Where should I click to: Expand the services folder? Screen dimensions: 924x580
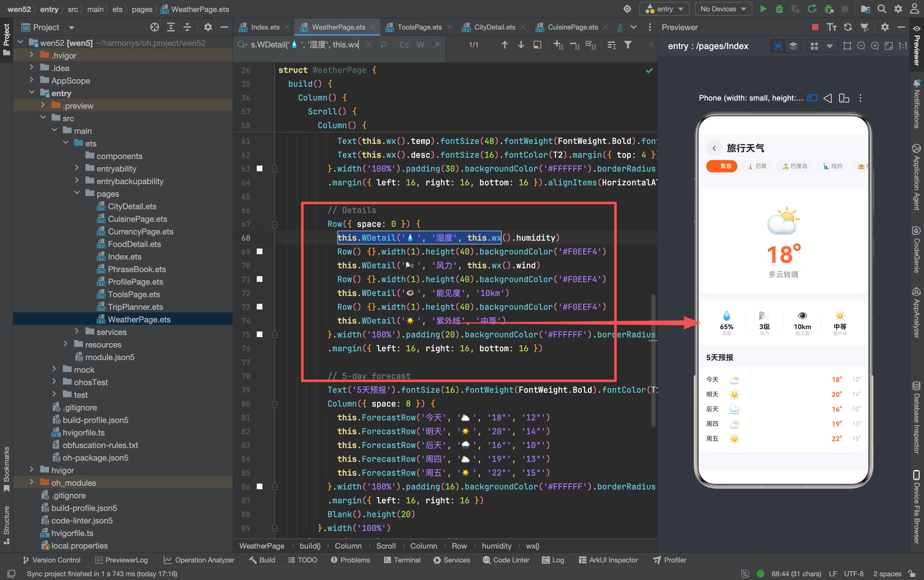click(x=77, y=331)
